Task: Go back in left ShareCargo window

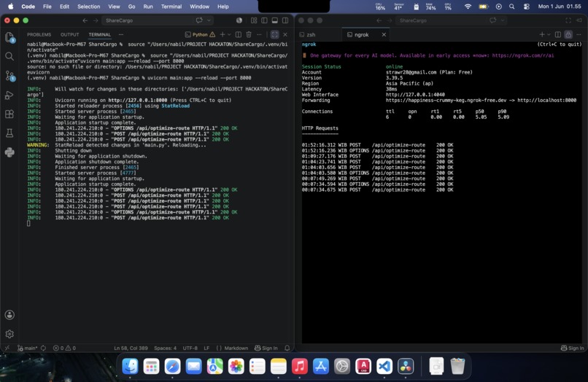Action: 85,20
